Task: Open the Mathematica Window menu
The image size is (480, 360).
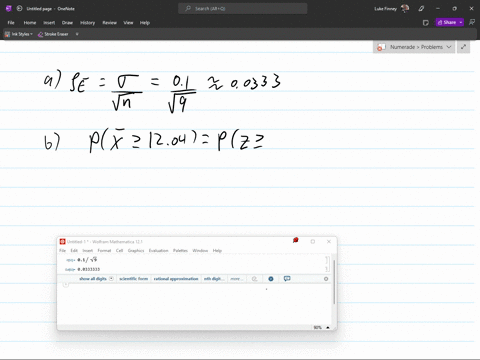Action: point(200,251)
